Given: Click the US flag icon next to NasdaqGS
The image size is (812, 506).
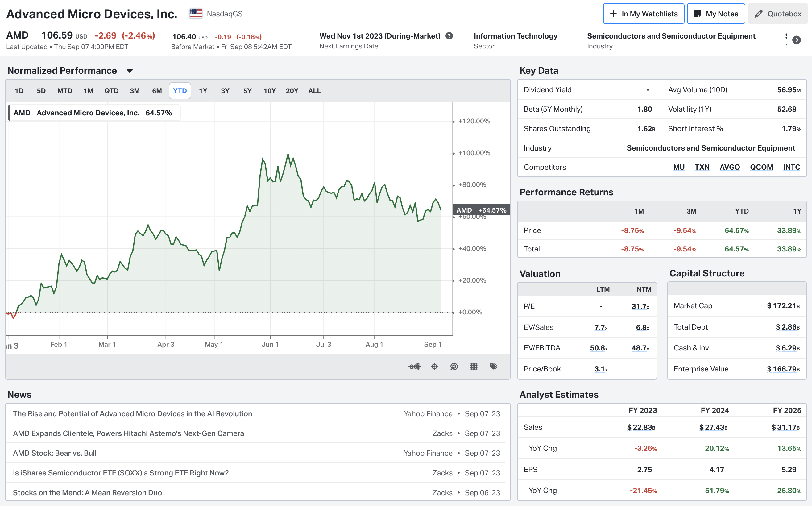Looking at the screenshot, I should click(196, 14).
